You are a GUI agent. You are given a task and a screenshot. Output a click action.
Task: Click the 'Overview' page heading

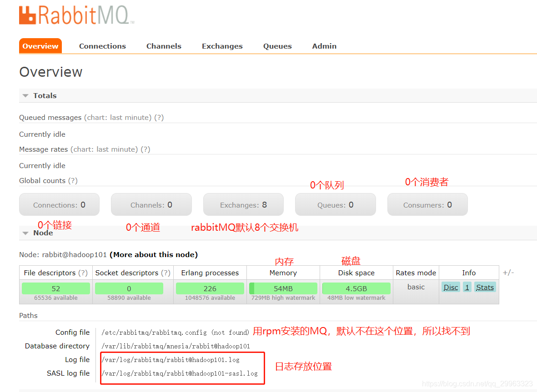[50, 72]
